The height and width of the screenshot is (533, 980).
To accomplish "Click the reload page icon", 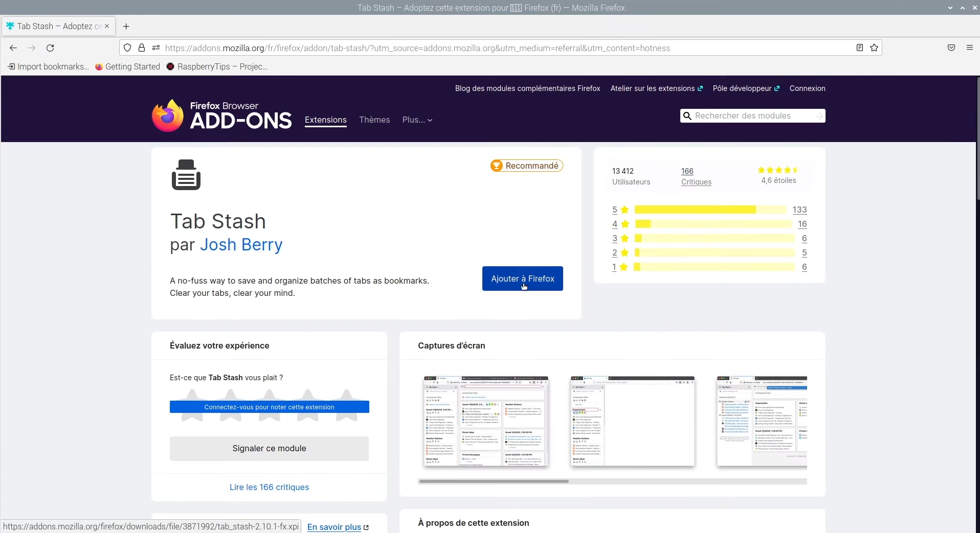I will click(50, 48).
